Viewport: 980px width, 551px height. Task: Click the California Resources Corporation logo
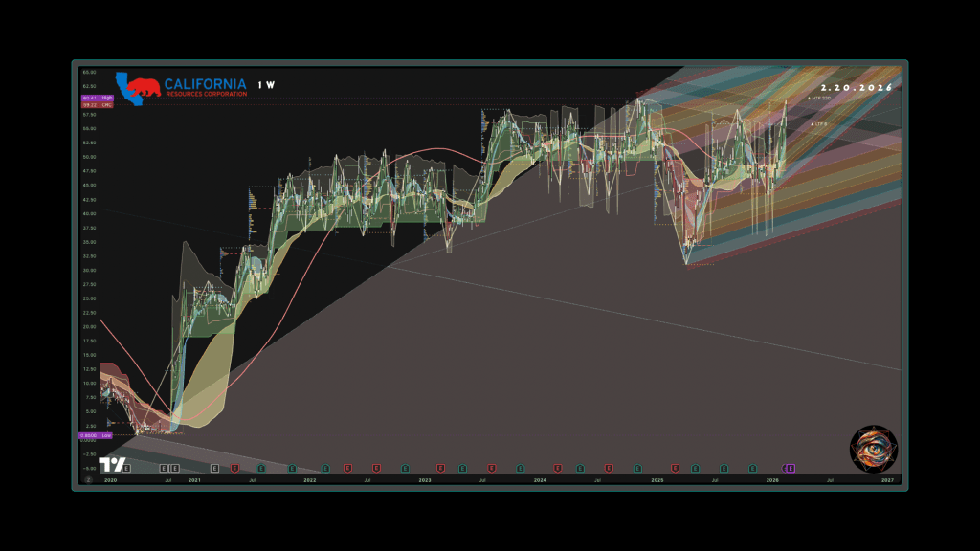[182, 85]
